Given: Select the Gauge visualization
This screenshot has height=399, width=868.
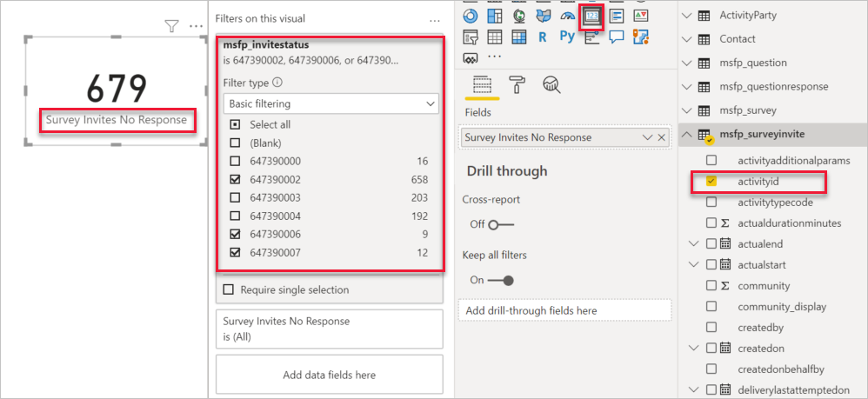Looking at the screenshot, I should coord(567,16).
